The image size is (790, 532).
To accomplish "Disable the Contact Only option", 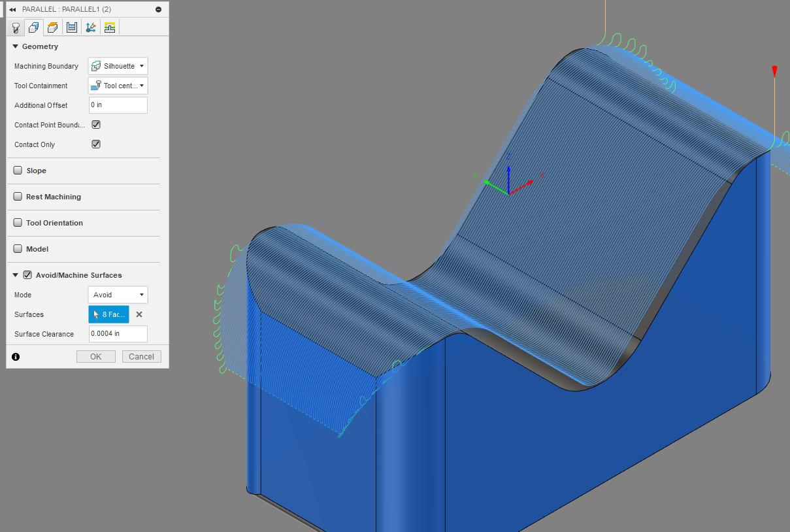I will coord(95,144).
